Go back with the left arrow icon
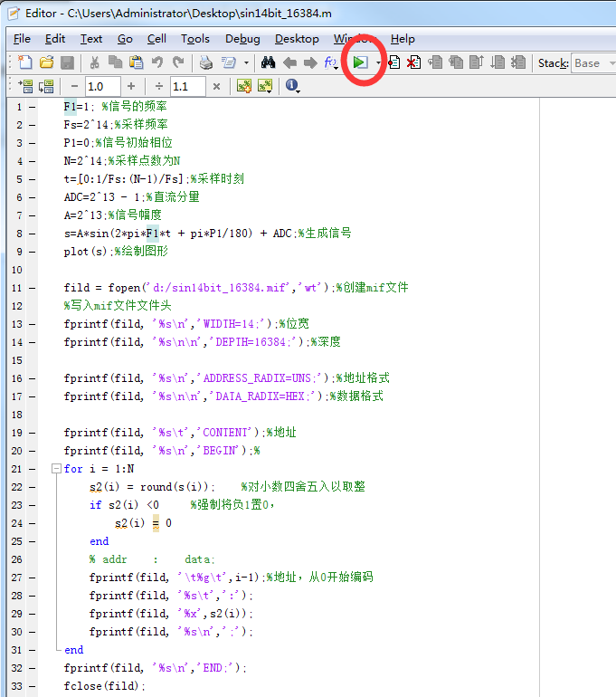The image size is (616, 697). point(289,62)
